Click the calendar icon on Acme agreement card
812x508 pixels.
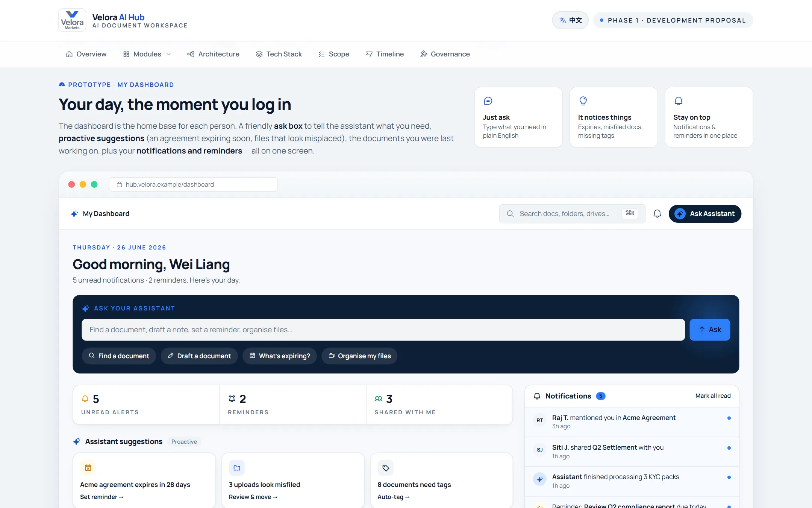coord(88,468)
